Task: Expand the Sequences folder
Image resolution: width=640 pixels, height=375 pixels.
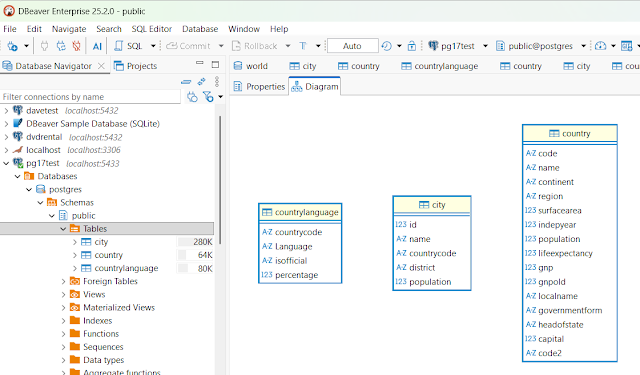Action: (63, 347)
